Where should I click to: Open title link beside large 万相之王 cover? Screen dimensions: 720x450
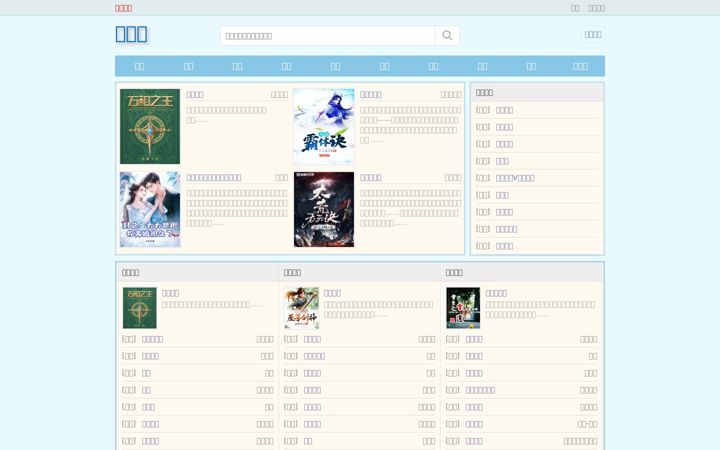point(195,95)
